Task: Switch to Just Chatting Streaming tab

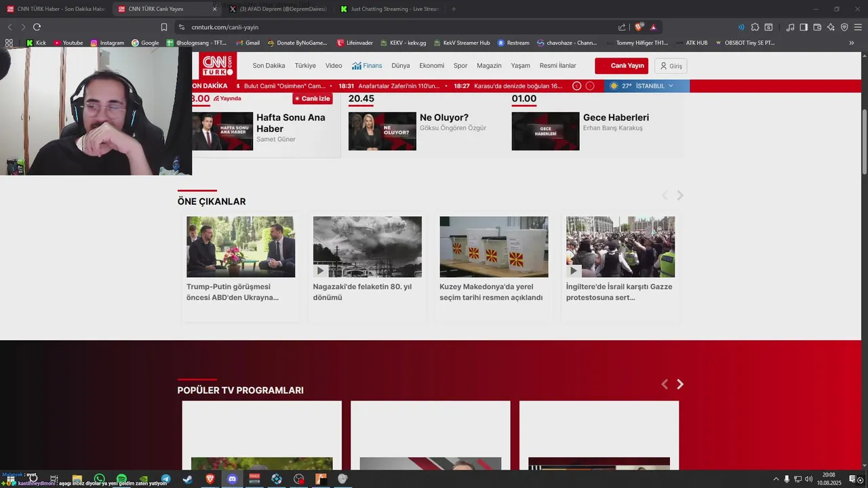Action: pos(389,9)
